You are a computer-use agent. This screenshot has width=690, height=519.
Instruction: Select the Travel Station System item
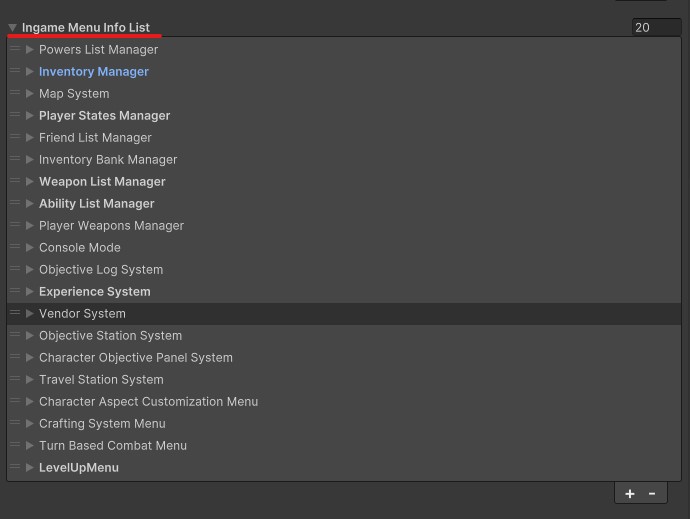101,379
